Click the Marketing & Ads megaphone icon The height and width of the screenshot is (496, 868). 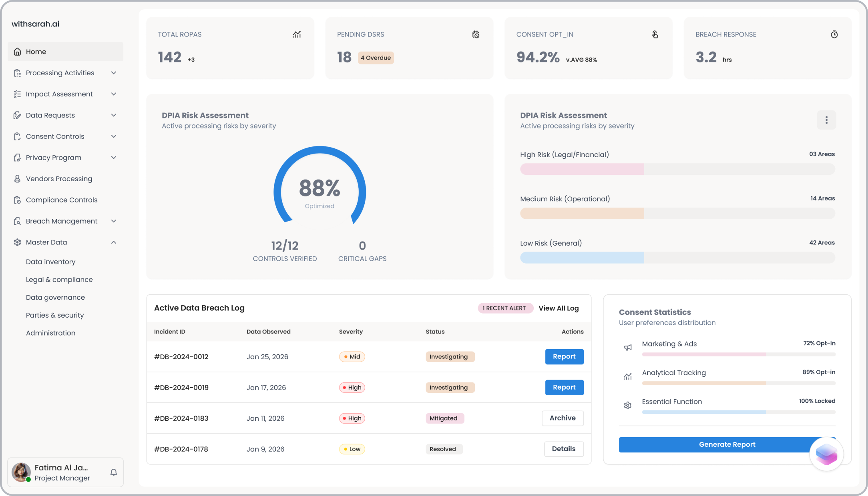[628, 348]
